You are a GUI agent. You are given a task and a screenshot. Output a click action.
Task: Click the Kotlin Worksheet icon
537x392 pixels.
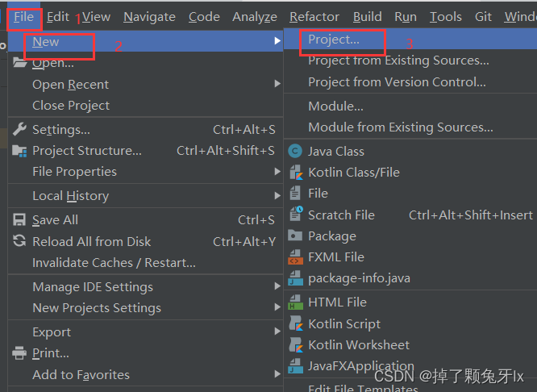click(296, 344)
